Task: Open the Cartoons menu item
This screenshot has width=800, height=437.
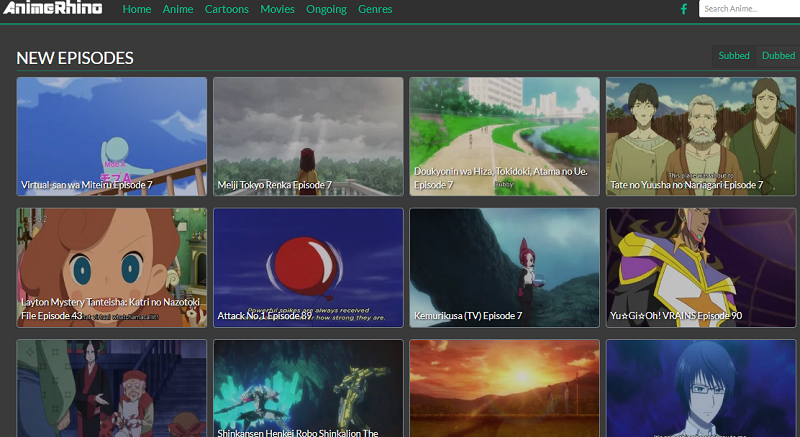Action: tap(227, 9)
